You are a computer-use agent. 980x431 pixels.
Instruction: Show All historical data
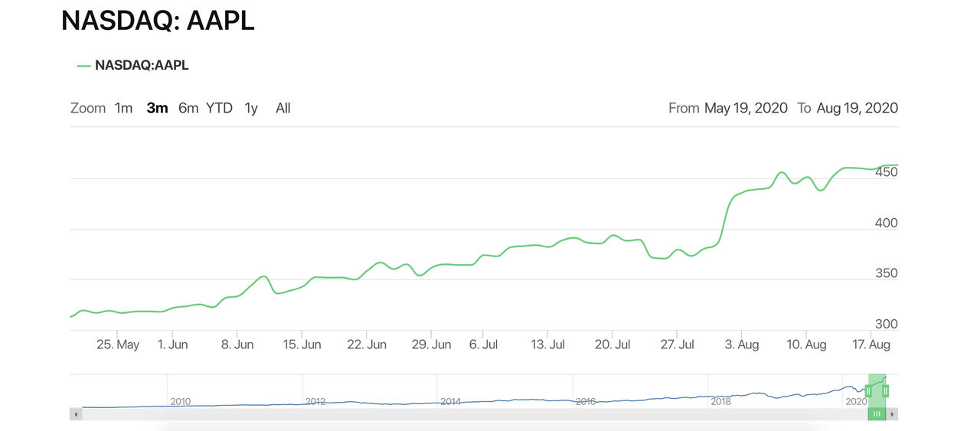283,108
